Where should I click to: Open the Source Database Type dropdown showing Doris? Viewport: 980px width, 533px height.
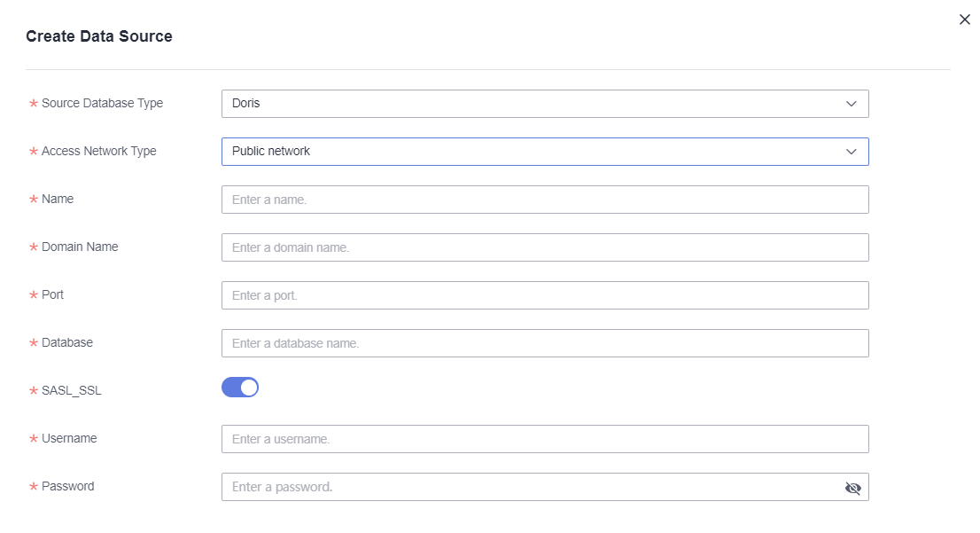[532, 104]
